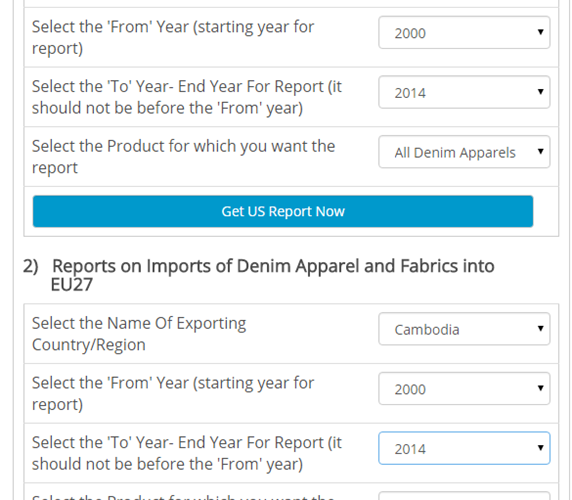Open the US report 'To' Year dropdown
The height and width of the screenshot is (500, 572).
point(464,92)
